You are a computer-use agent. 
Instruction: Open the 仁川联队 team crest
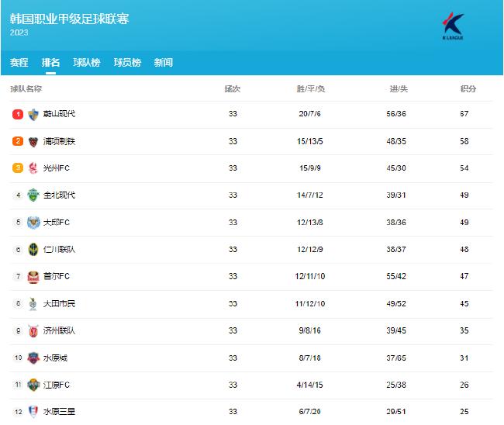pos(33,250)
